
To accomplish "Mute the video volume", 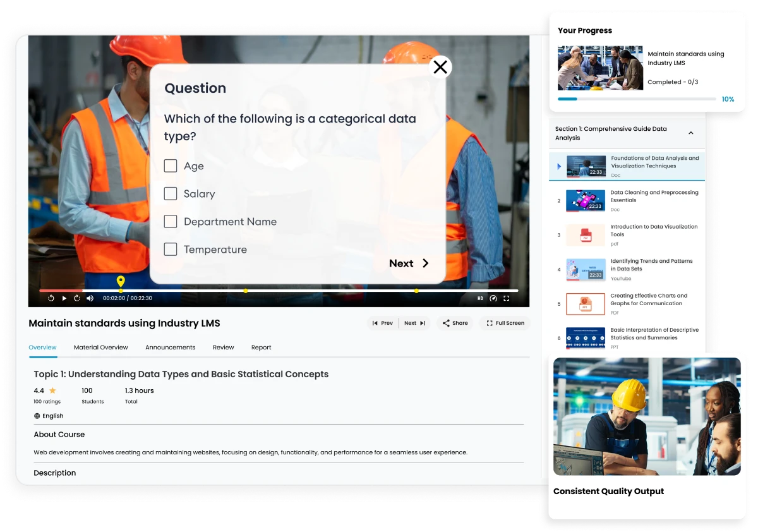I will pyautogui.click(x=89, y=298).
